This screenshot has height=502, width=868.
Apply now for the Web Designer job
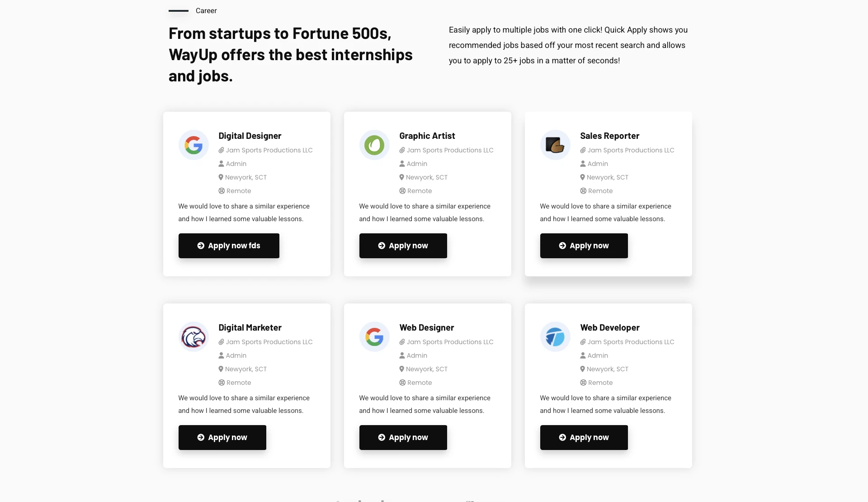point(403,437)
